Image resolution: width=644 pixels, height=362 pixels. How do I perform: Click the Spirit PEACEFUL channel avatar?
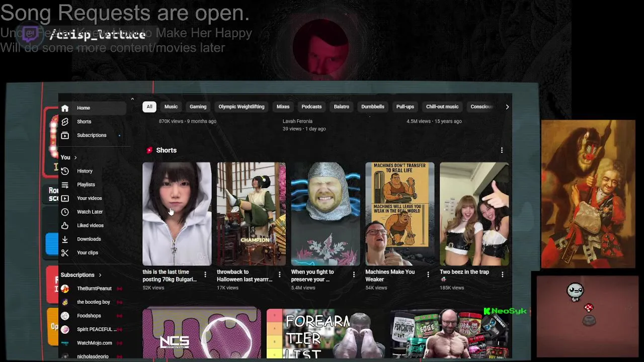65,329
